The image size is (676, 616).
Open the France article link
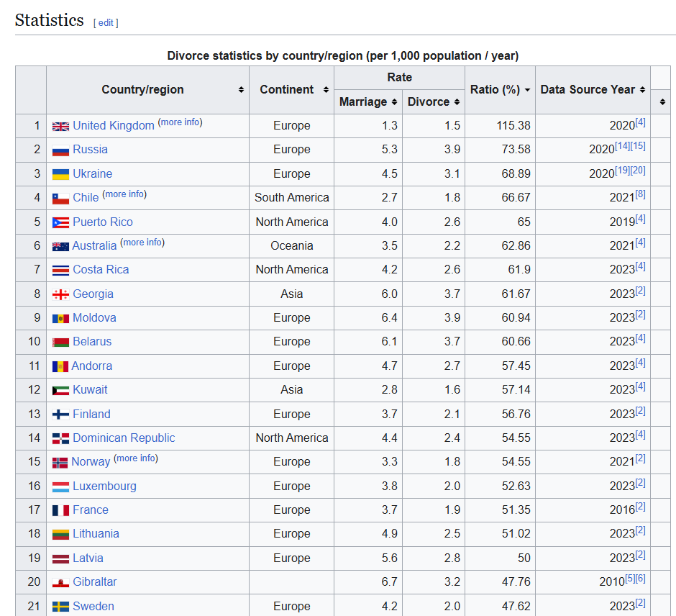pyautogui.click(x=91, y=510)
